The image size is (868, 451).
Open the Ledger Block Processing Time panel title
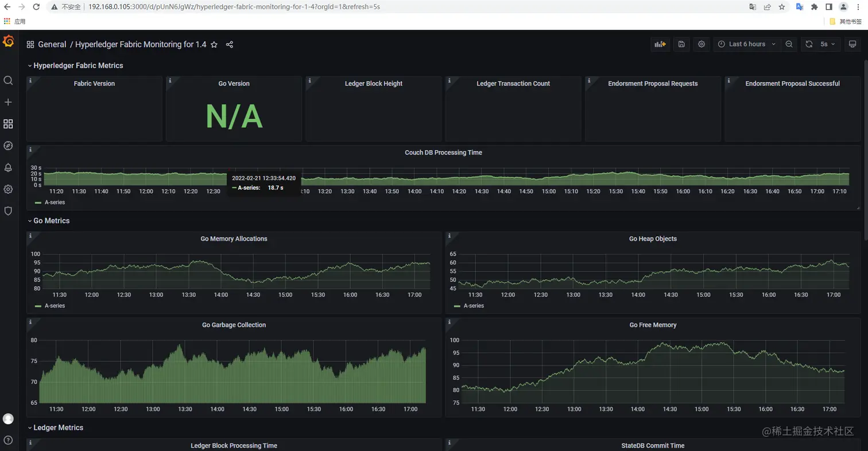click(x=234, y=446)
